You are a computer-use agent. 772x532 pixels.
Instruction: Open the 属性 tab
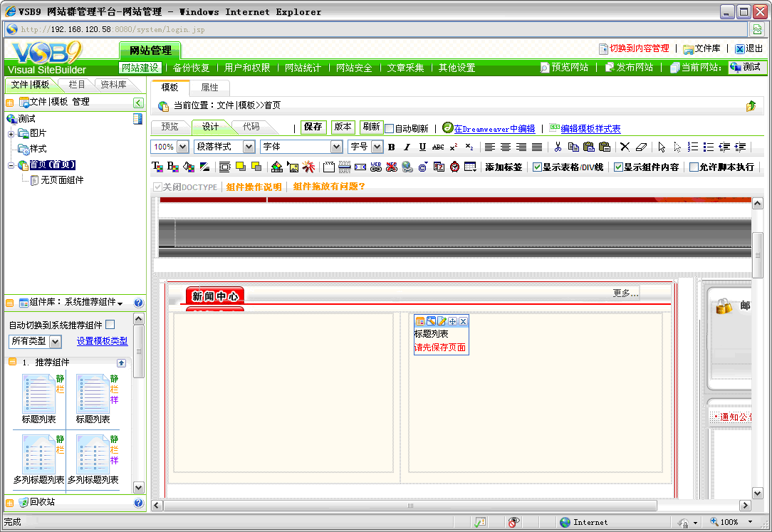pos(209,88)
